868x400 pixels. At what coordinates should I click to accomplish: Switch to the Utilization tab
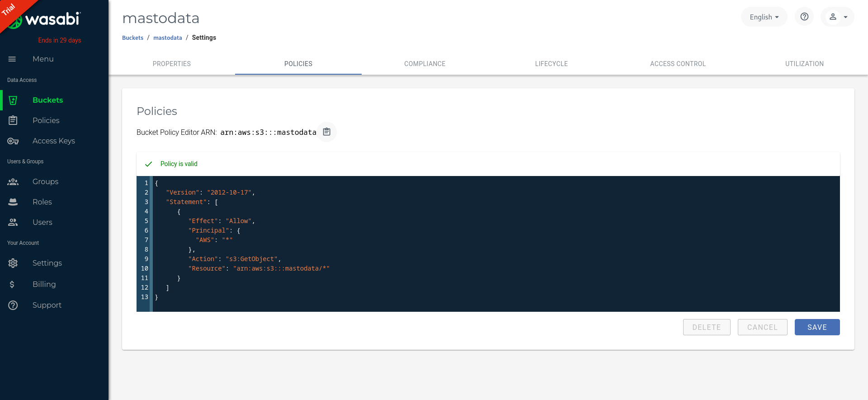click(x=805, y=64)
